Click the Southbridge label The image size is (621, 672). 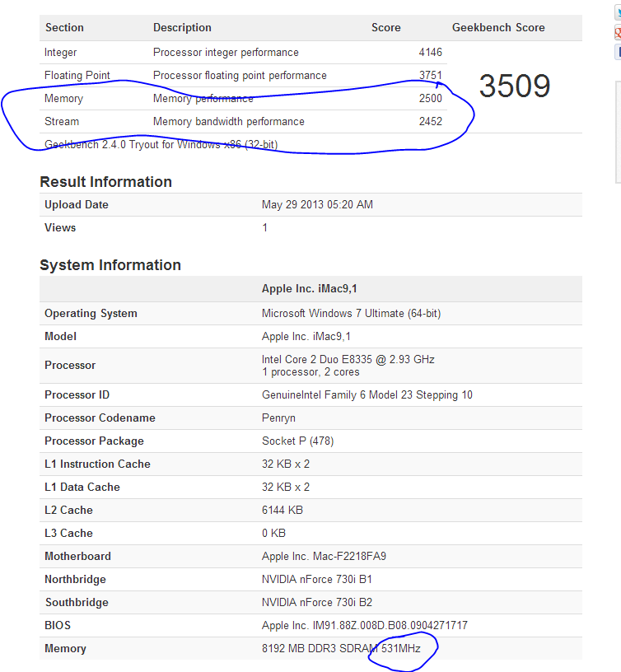[x=77, y=603]
